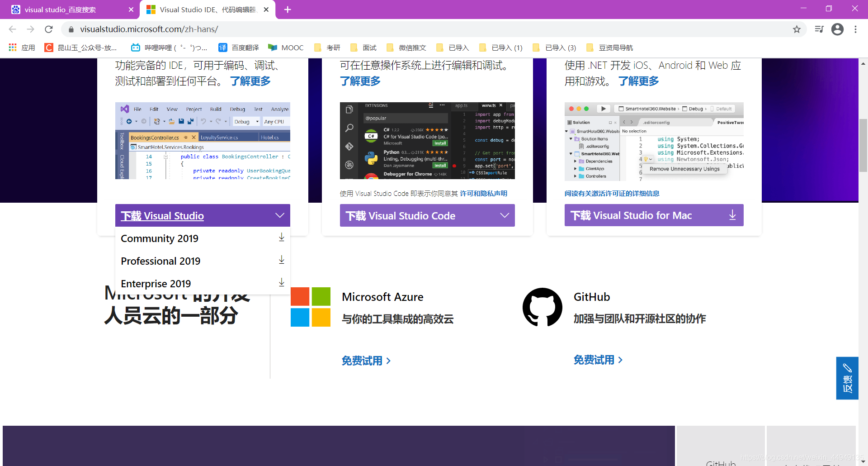Click the site lock icon in address bar
868x466 pixels.
71,29
